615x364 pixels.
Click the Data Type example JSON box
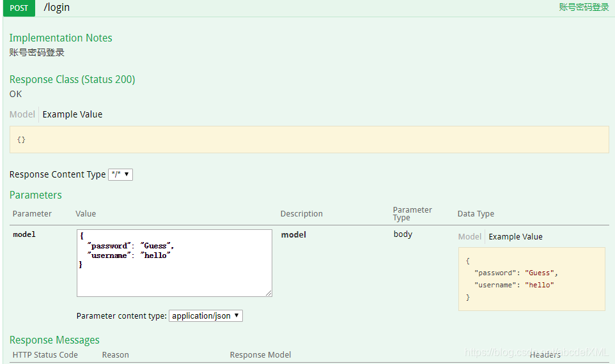click(531, 279)
